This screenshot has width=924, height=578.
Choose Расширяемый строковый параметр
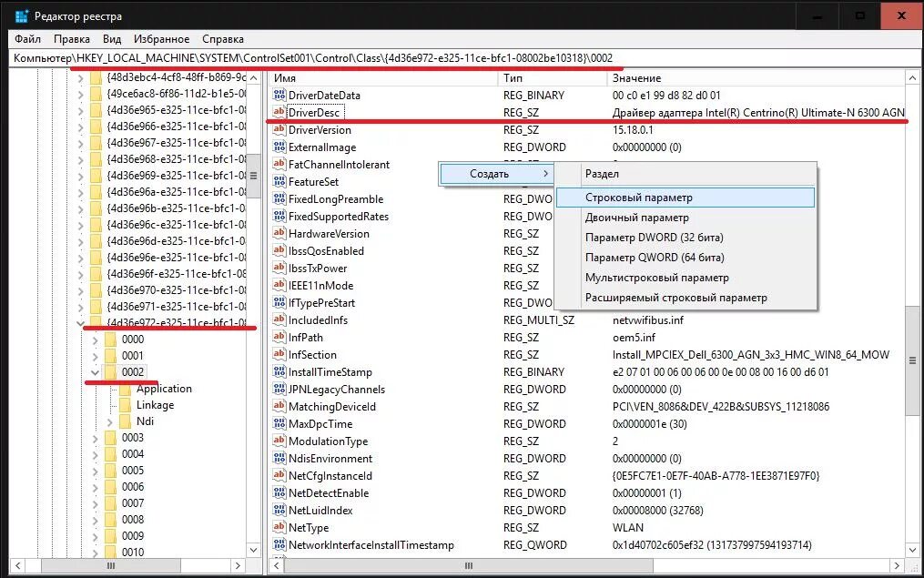pos(685,298)
